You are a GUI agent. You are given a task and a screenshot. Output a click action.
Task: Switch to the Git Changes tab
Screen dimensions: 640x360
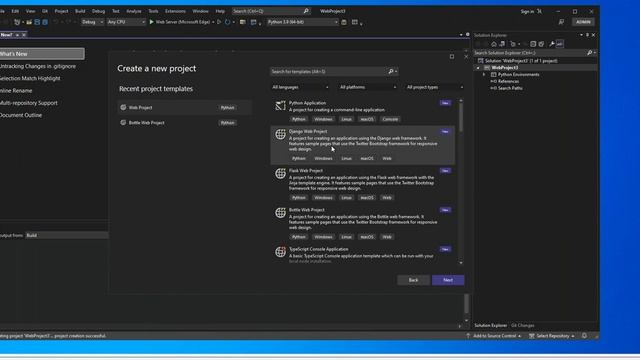[522, 326]
